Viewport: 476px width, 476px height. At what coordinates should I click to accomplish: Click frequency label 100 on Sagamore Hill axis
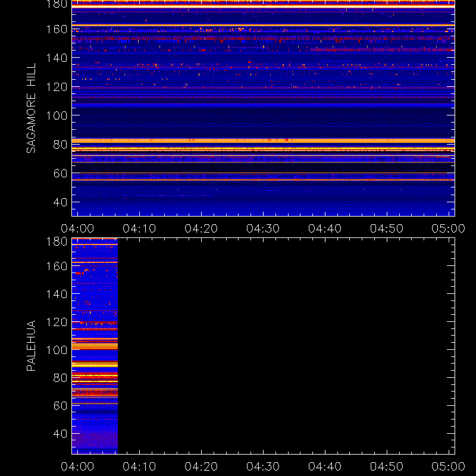pyautogui.click(x=57, y=115)
